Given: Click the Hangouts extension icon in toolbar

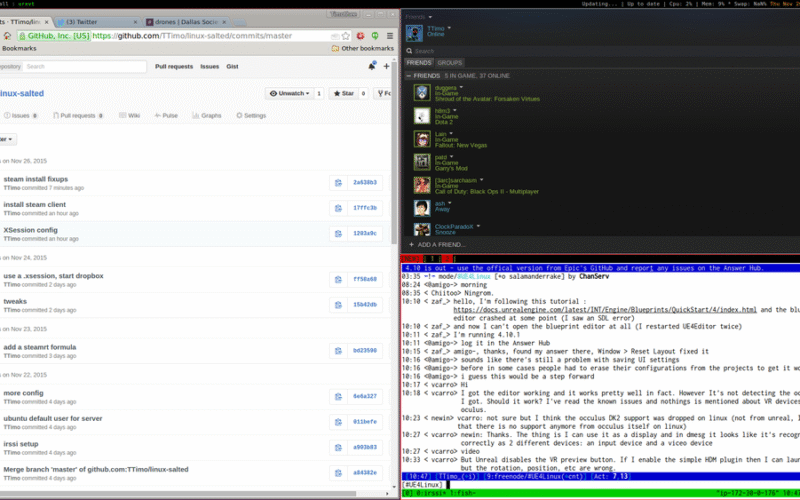Looking at the screenshot, I should pyautogui.click(x=375, y=35).
